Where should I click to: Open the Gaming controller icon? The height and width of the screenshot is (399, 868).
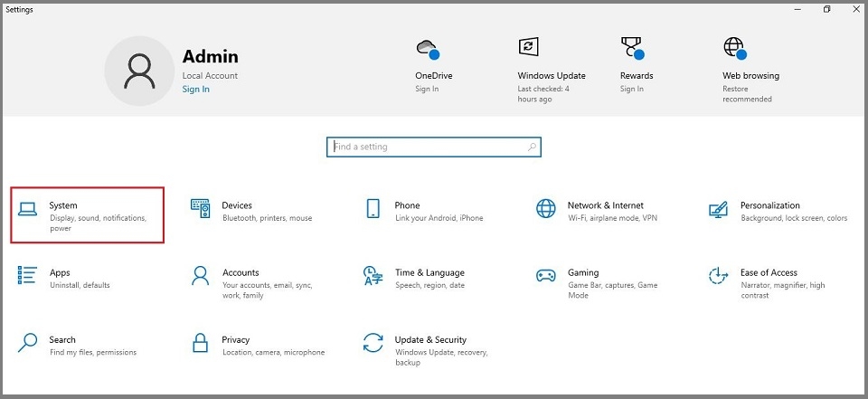(x=546, y=275)
